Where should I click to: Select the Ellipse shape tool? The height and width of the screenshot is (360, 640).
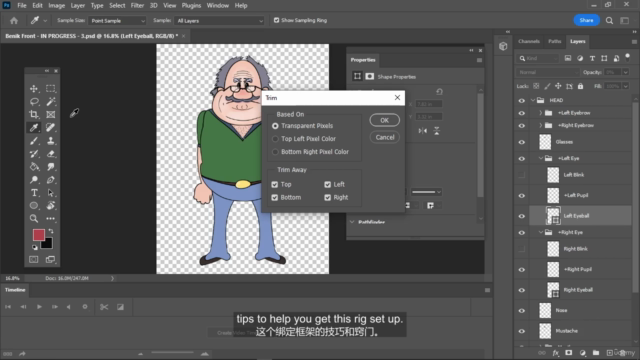[34, 206]
